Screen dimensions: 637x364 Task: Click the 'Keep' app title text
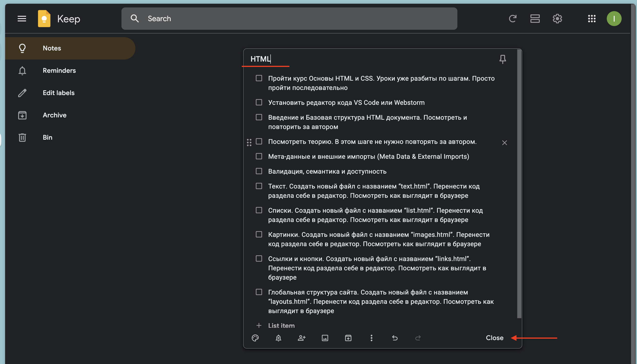point(69,19)
